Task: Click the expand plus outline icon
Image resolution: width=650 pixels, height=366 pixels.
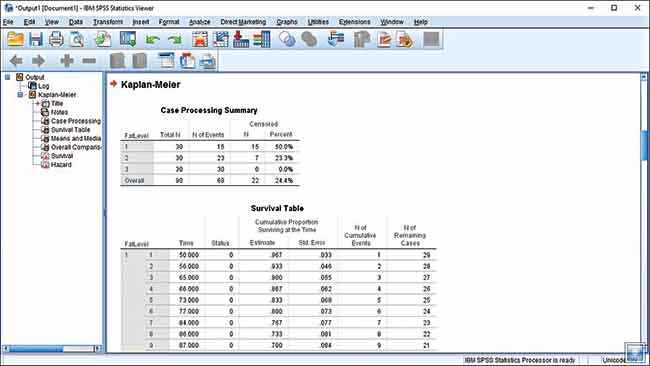Action: [x=66, y=61]
